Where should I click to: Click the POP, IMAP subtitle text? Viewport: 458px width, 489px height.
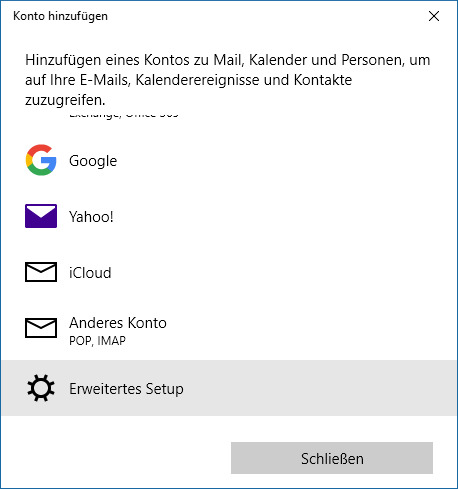pyautogui.click(x=97, y=341)
